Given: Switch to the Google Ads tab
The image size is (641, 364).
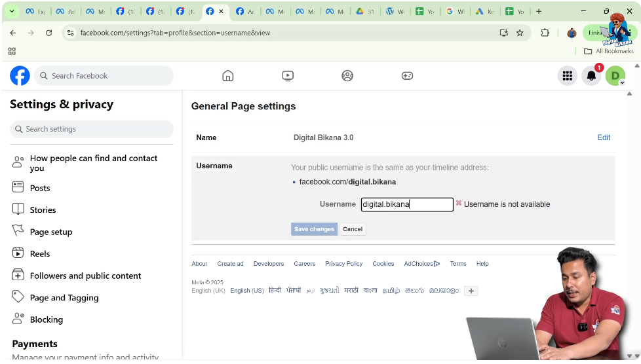Looking at the screenshot, I should [x=485, y=11].
